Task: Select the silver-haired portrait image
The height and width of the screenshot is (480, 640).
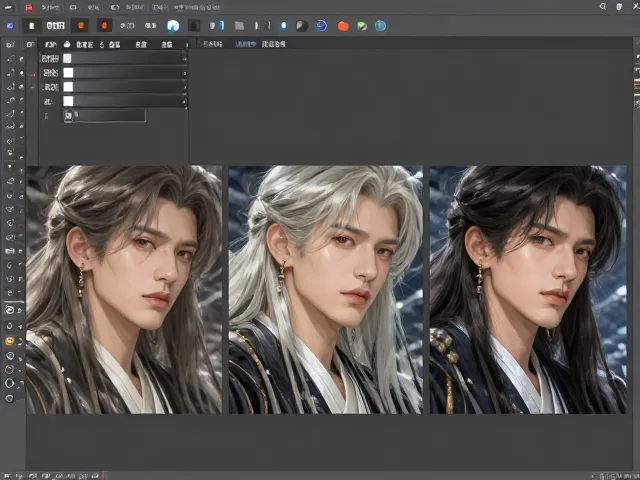Action: coord(326,289)
